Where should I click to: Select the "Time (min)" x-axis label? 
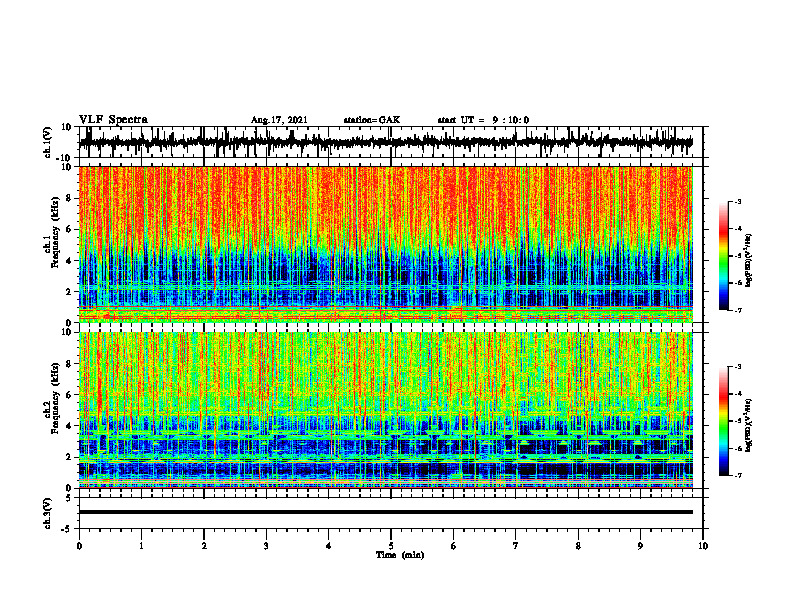(400, 555)
